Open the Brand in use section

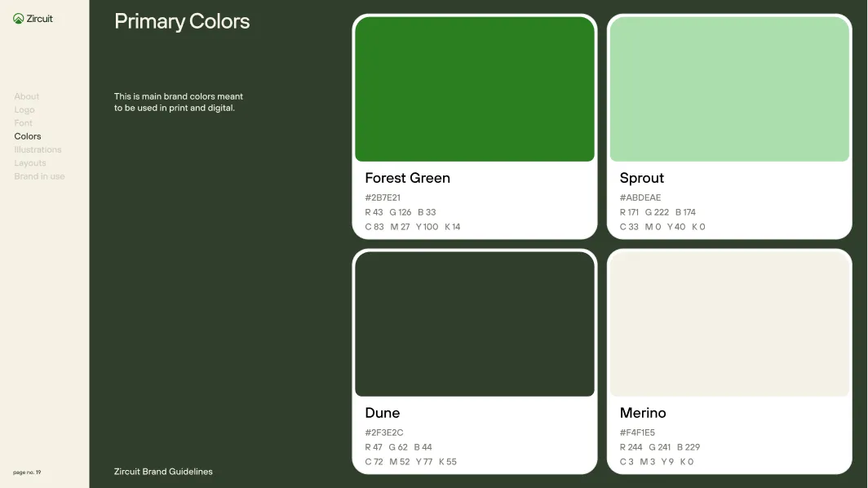(x=38, y=176)
